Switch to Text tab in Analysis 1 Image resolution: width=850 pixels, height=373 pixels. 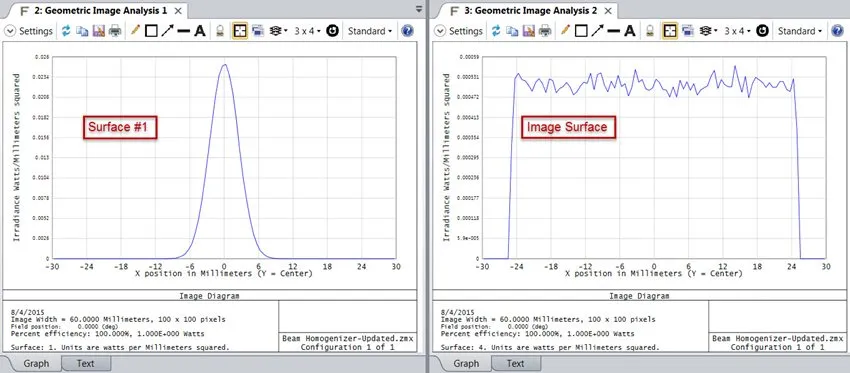click(86, 363)
